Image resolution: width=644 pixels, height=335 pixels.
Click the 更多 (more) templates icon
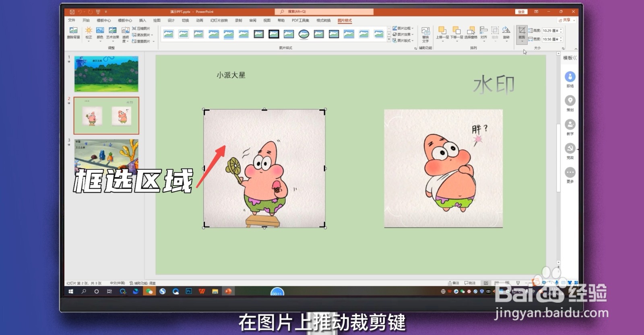(x=570, y=172)
